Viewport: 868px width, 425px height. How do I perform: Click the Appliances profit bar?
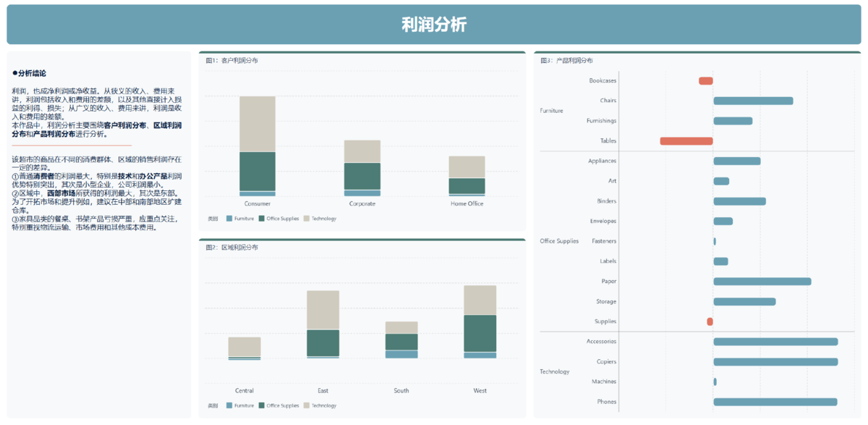click(737, 161)
